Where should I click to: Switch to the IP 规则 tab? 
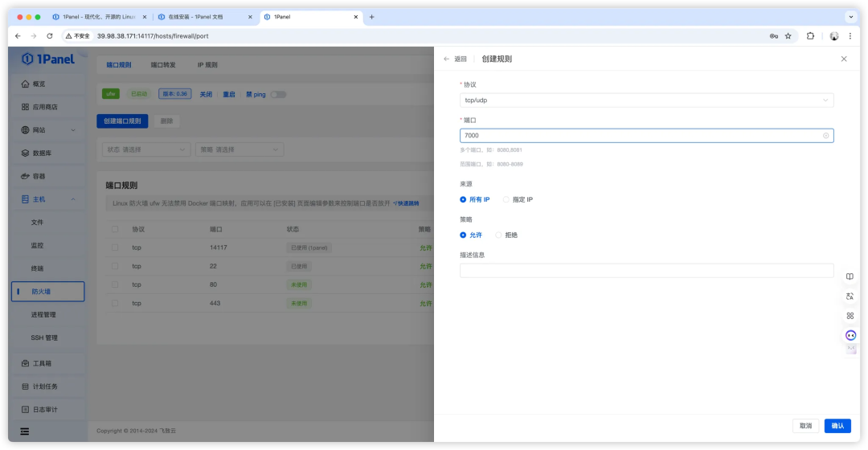[x=207, y=65]
